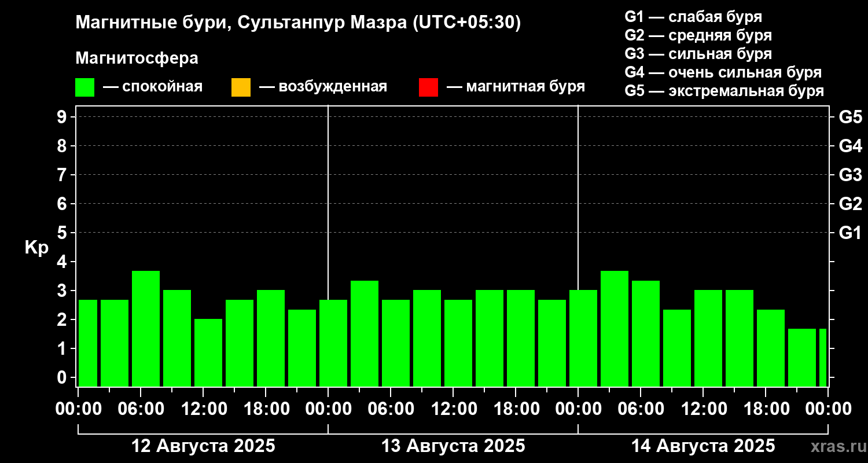Click the '18:00' time label for 14 Августа

[766, 409]
